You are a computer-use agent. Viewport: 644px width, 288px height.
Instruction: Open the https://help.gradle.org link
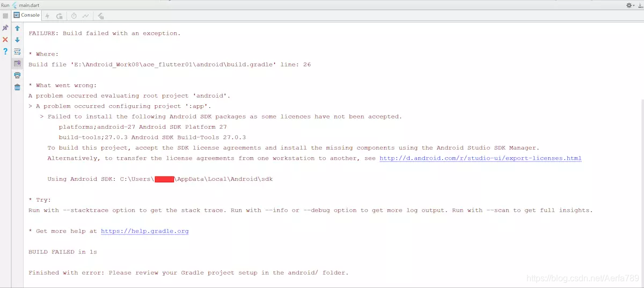coord(145,231)
